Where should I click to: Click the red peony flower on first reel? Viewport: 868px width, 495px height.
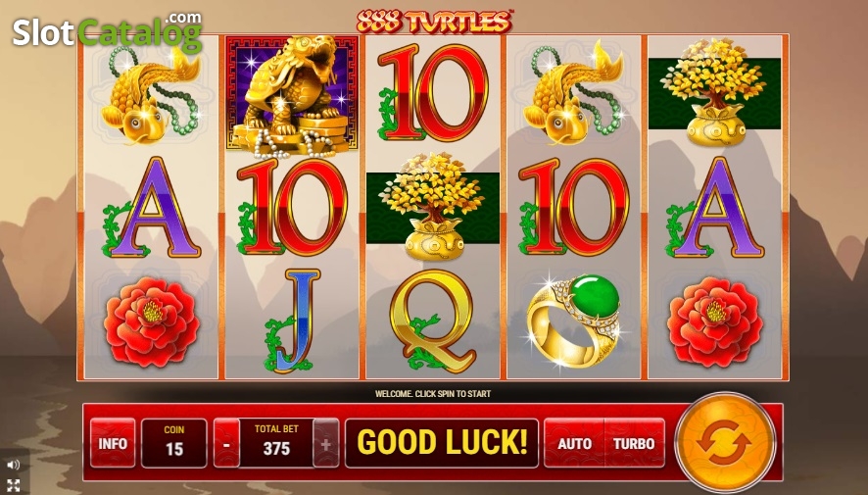151,322
